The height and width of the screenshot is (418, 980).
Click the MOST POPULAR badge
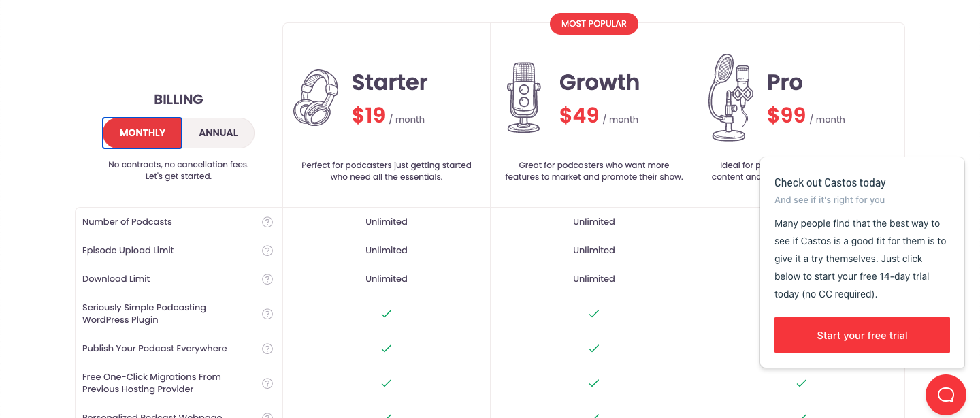pyautogui.click(x=594, y=24)
